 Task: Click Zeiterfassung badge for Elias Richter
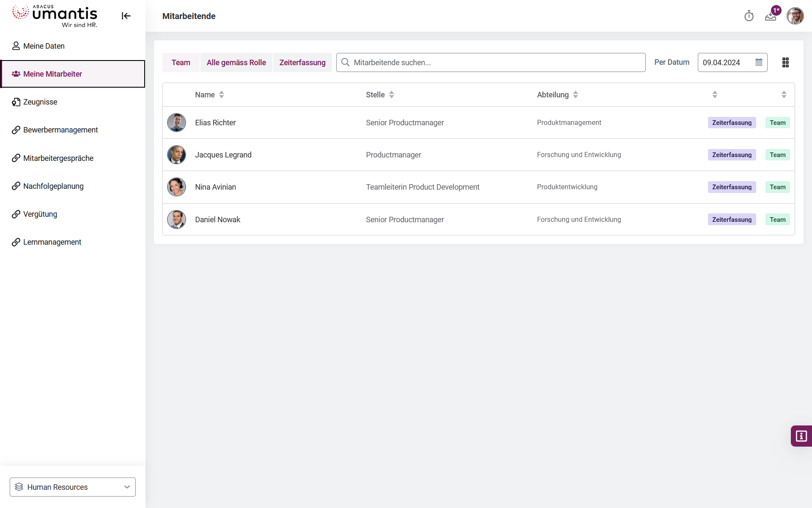(732, 123)
